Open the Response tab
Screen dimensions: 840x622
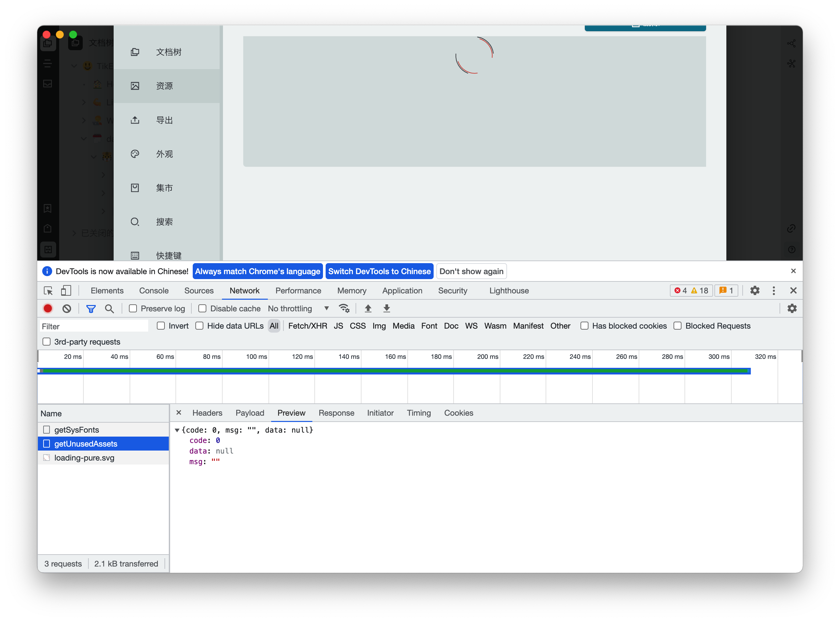tap(336, 413)
